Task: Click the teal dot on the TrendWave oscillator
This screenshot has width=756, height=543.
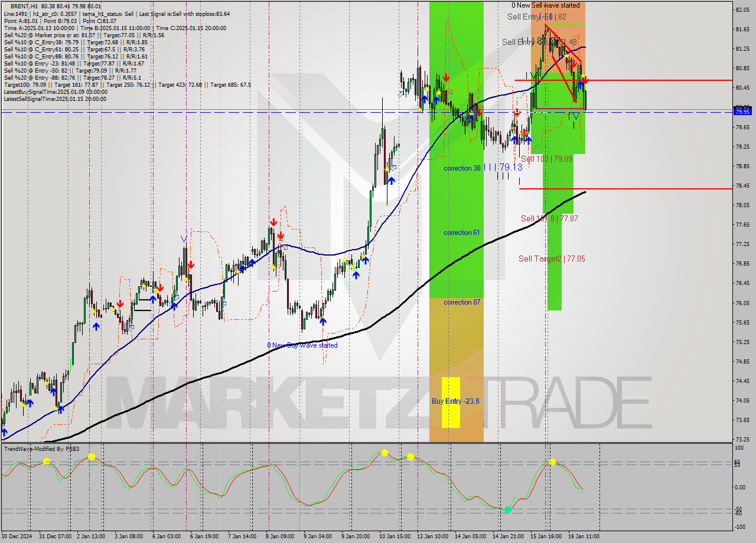Action: (507, 510)
